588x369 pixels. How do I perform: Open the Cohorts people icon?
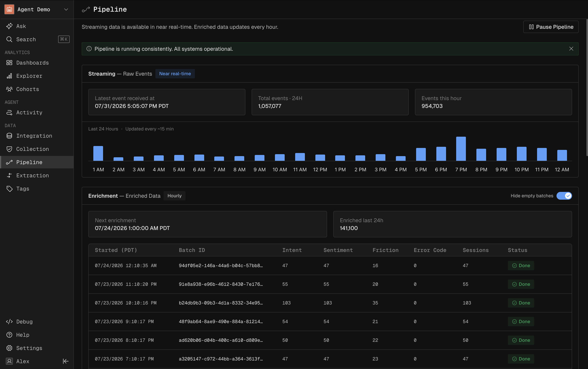9,89
